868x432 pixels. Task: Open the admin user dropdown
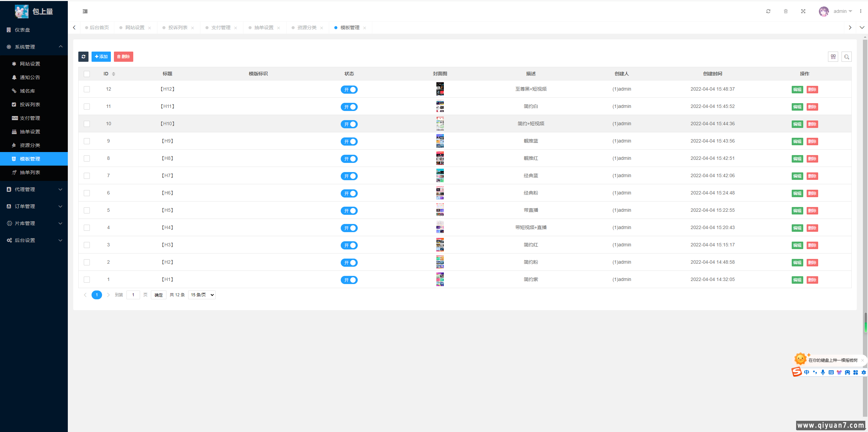(x=842, y=11)
